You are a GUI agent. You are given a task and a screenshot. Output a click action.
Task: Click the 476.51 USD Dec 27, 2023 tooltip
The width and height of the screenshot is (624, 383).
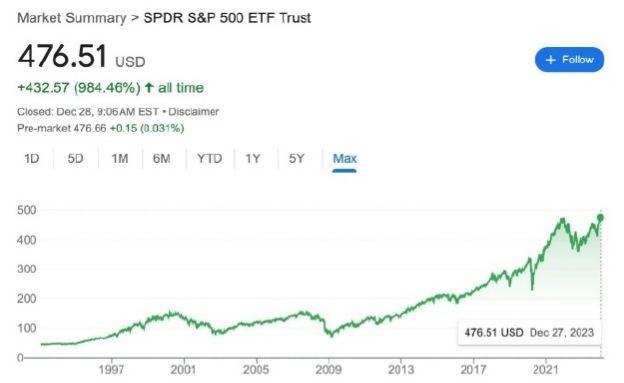point(529,332)
